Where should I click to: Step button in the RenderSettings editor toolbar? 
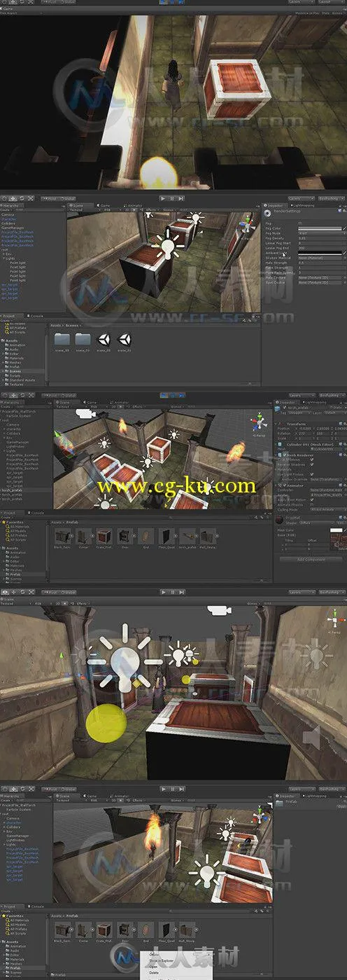[181, 198]
